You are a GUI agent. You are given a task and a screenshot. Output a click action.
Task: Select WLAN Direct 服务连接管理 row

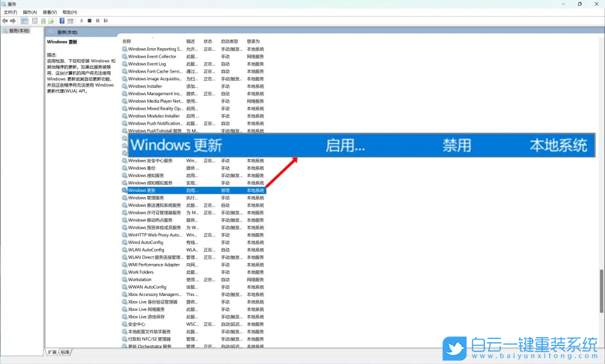194,257
